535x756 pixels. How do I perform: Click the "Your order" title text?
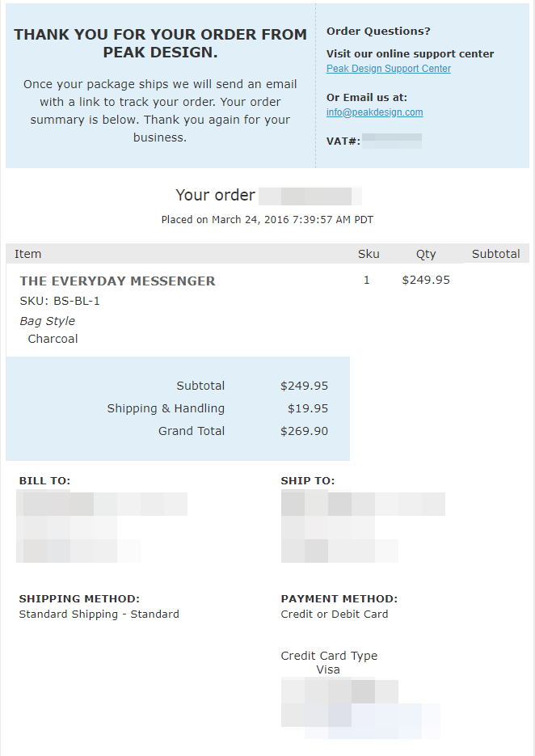click(215, 195)
